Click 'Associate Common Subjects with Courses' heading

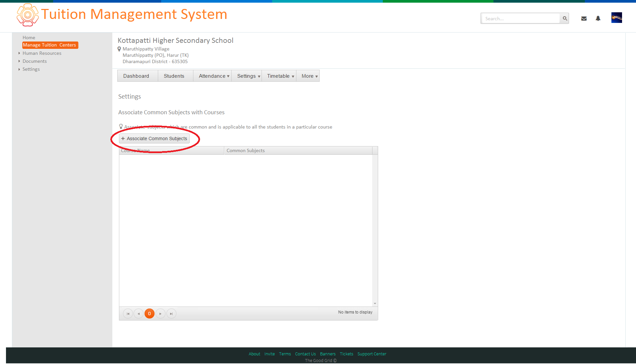coord(171,112)
